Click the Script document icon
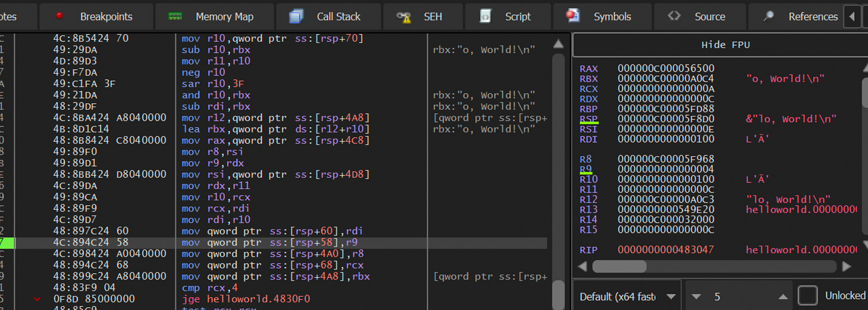This screenshot has width=868, height=310. (x=486, y=16)
